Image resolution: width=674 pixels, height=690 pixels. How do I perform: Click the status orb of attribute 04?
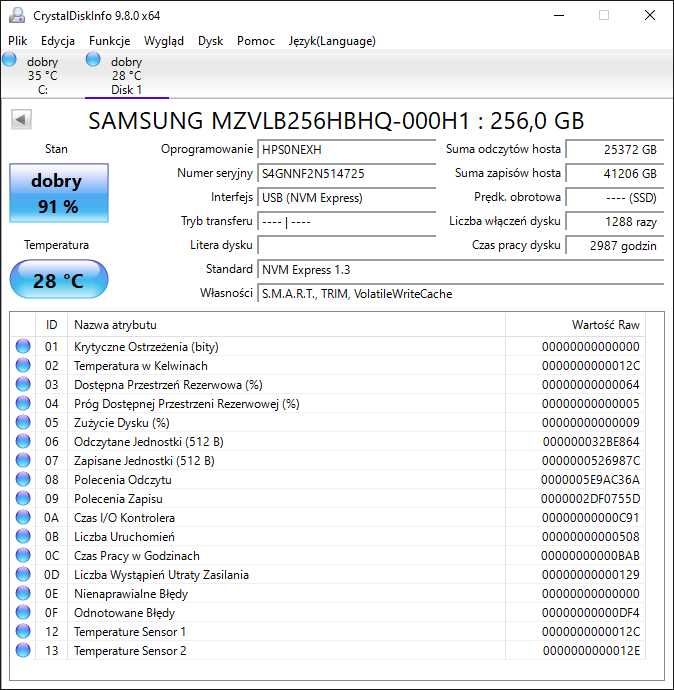23,403
